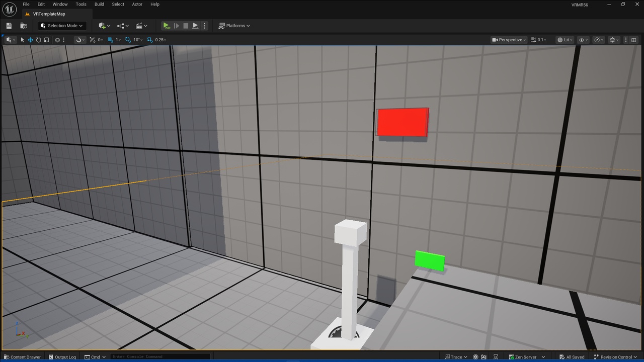Click the hourglass derived data icon

coord(496,357)
